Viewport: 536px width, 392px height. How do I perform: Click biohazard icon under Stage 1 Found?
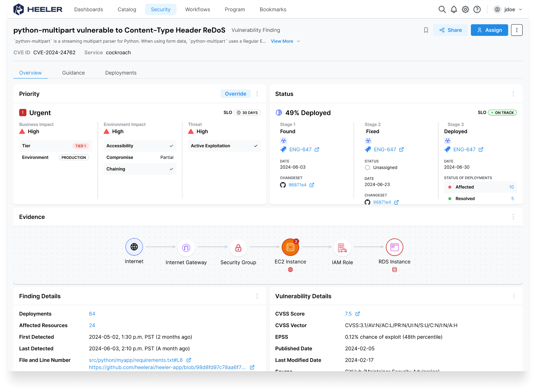coord(283,141)
